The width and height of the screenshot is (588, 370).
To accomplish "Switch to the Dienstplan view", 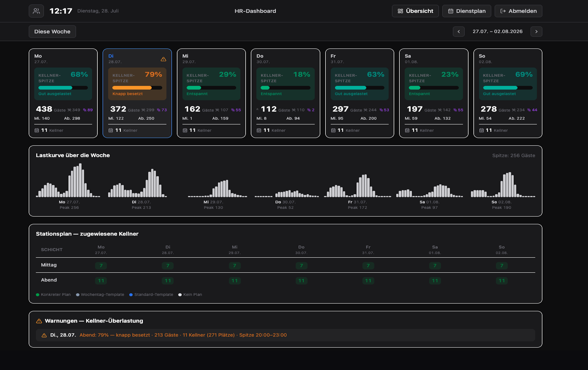I will click(467, 11).
